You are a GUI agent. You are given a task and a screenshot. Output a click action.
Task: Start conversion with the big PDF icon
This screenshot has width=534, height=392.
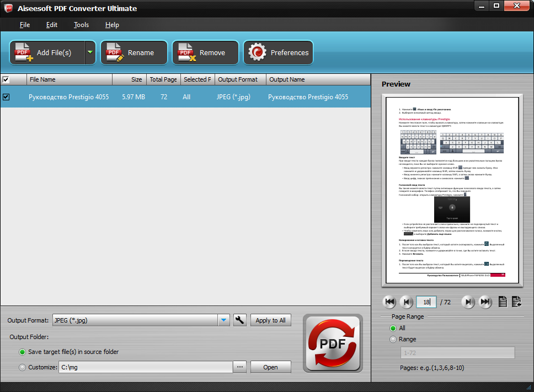333,342
